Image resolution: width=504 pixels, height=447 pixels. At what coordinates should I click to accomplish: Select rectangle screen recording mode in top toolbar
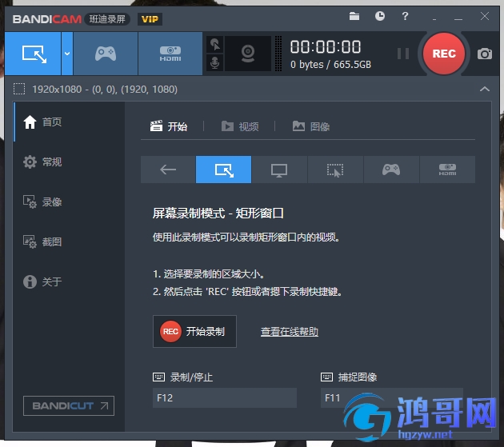tap(33, 54)
